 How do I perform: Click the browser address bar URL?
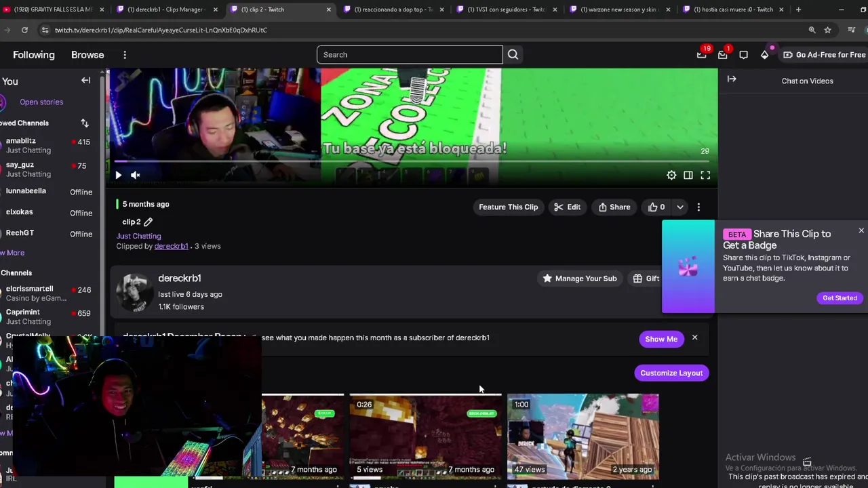tap(161, 30)
